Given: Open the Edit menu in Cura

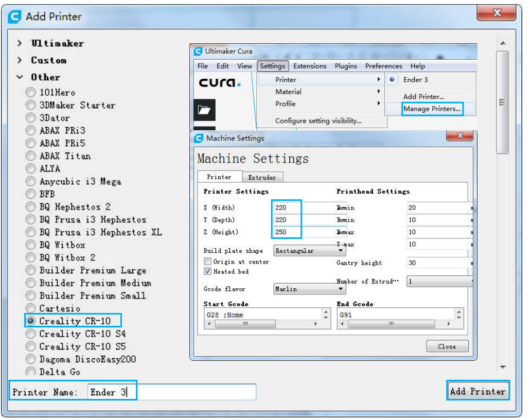Looking at the screenshot, I should coord(222,66).
